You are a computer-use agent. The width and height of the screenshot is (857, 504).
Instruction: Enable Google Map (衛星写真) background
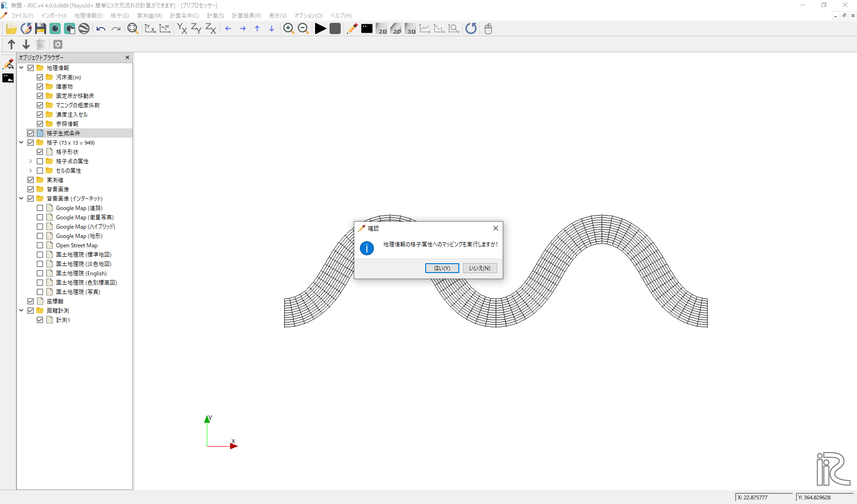[x=40, y=217]
